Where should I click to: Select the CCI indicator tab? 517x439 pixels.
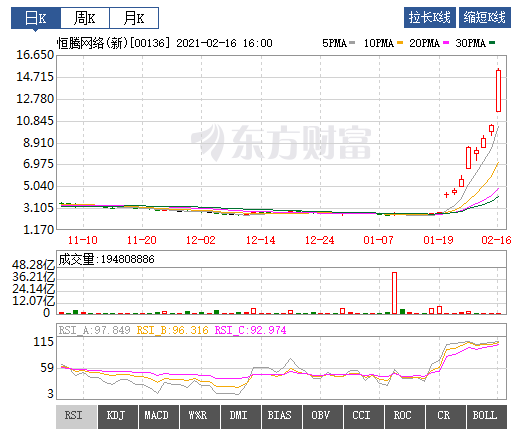tap(364, 417)
